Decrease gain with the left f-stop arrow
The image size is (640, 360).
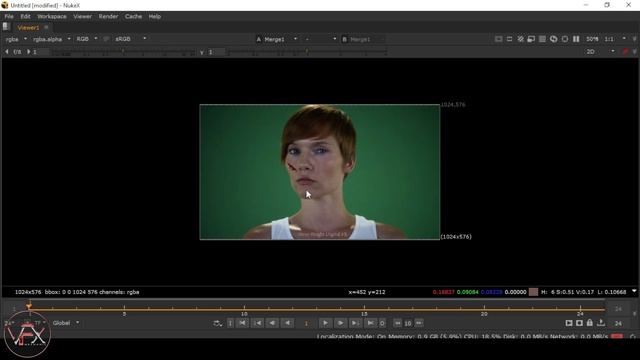tap(7, 52)
